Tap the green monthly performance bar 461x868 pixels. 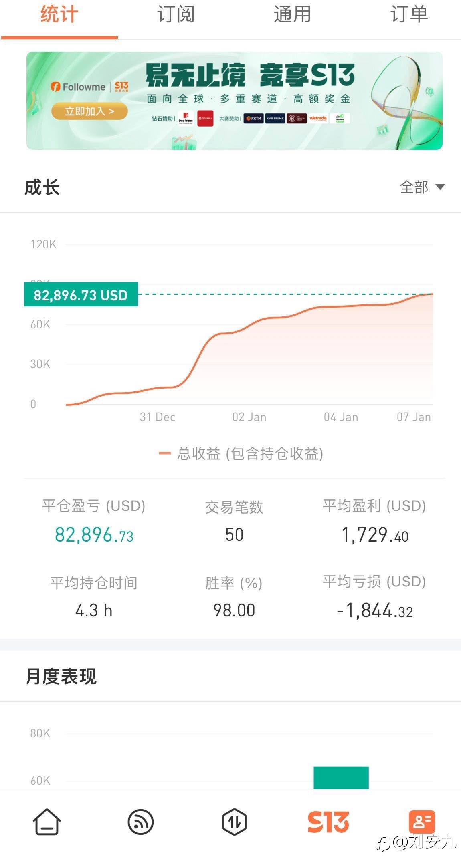coord(341,777)
